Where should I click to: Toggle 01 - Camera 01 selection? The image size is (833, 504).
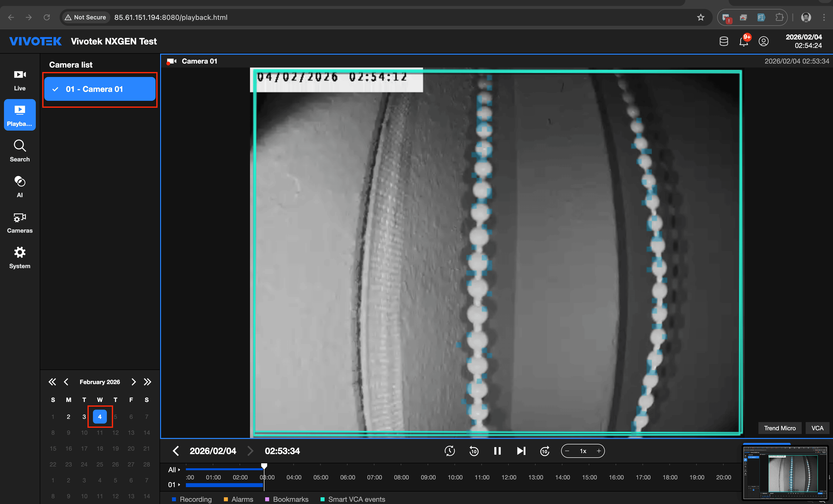point(100,89)
